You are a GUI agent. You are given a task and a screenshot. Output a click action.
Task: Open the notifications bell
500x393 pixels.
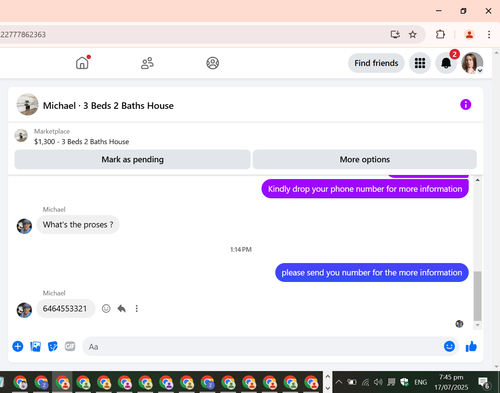tap(446, 63)
